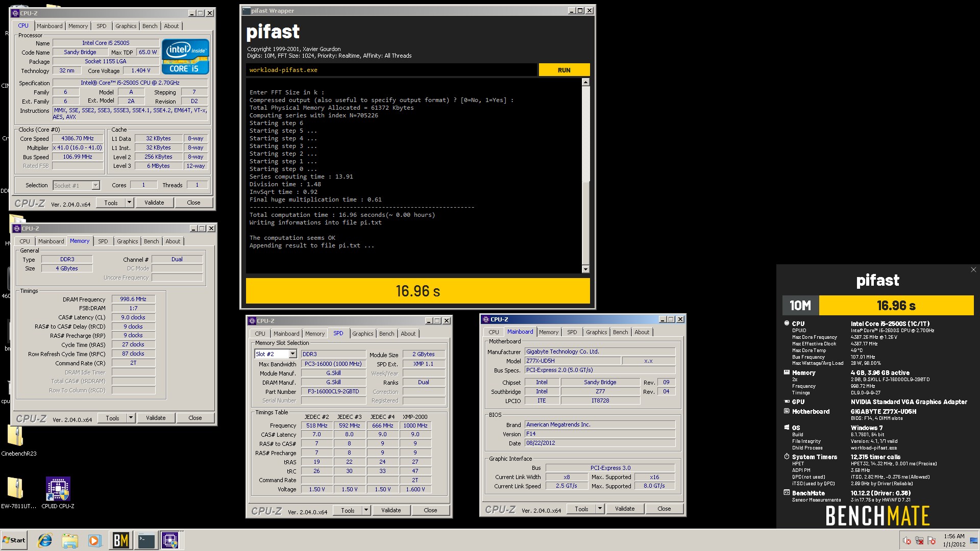Open the CinebenchR23 zip folder icon
The image size is (980, 551).
point(18,440)
